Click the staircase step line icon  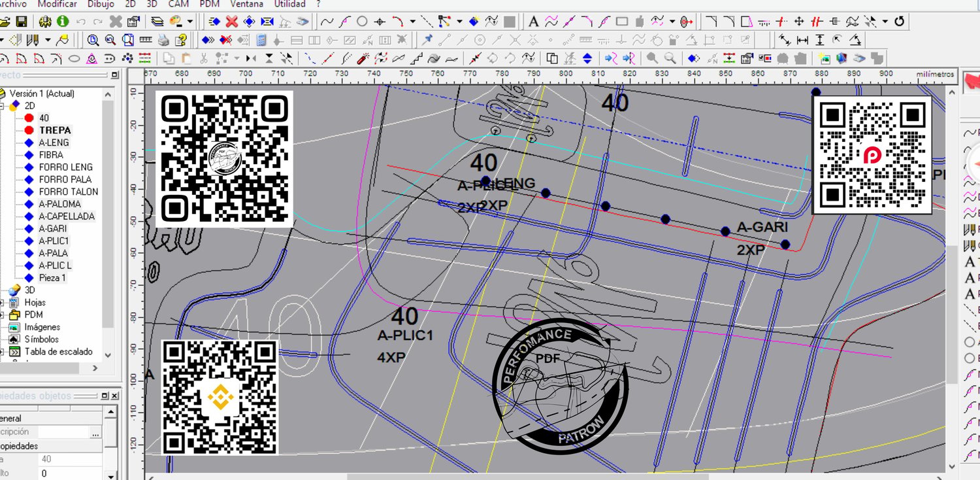[417, 58]
